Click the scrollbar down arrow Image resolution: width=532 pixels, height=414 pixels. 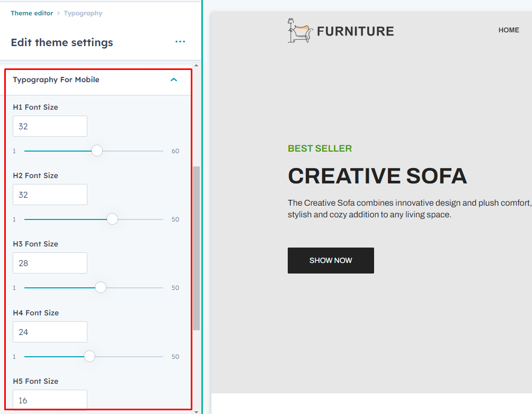pyautogui.click(x=196, y=411)
